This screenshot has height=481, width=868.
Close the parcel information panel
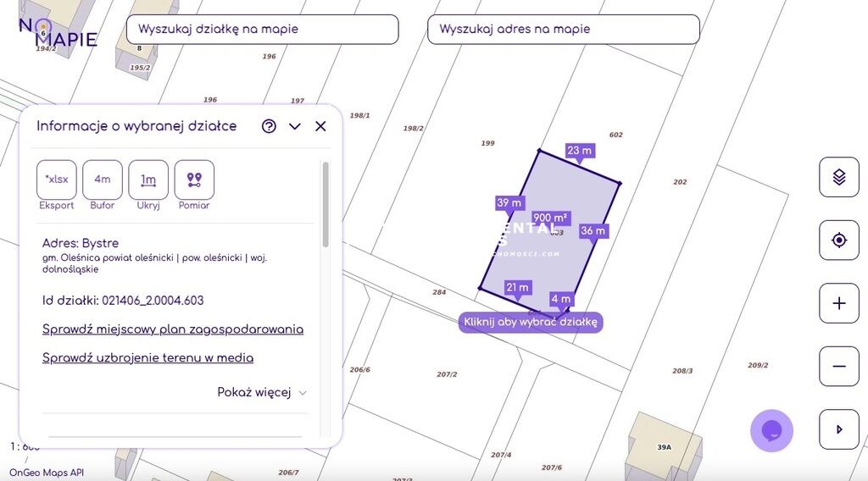tap(320, 126)
